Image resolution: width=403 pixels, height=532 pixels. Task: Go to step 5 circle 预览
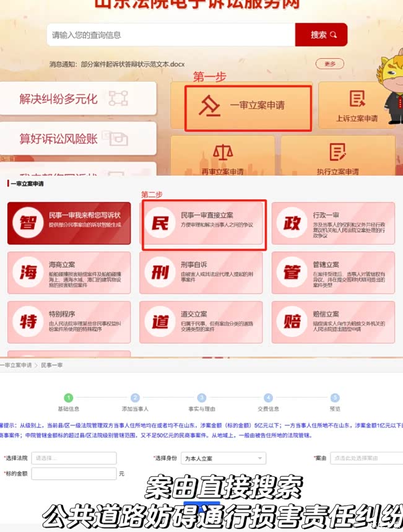click(335, 398)
